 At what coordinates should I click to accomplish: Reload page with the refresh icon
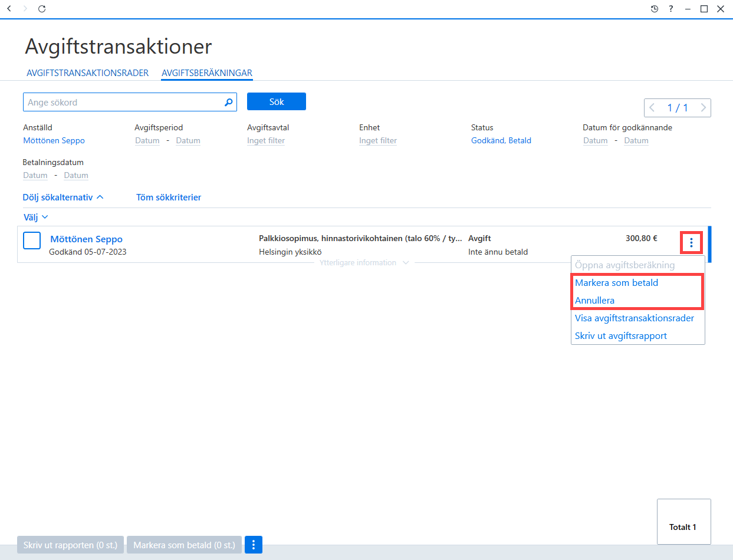click(x=41, y=9)
